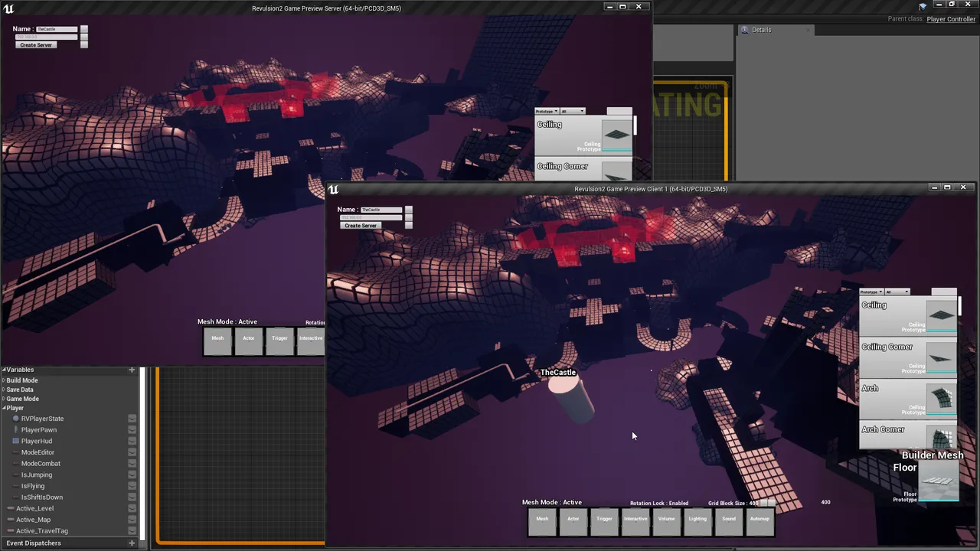Click Active_TravelTag variable type icon
980x551 pixels.
(11, 531)
